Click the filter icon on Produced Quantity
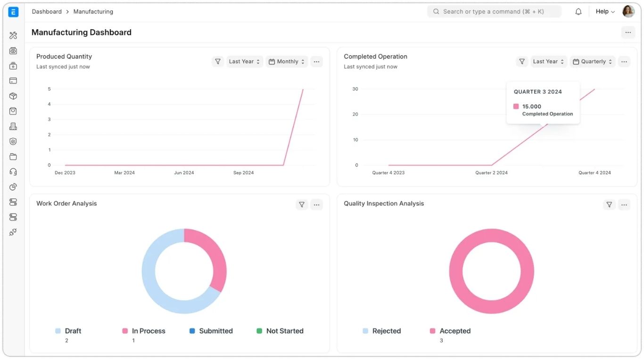This screenshot has height=362, width=644. (217, 62)
